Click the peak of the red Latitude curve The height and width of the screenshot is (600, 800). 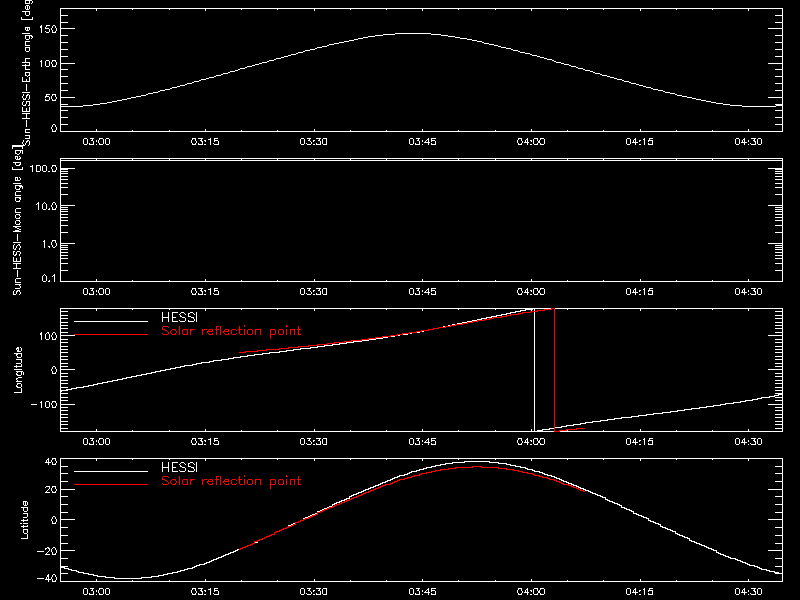pyautogui.click(x=476, y=467)
